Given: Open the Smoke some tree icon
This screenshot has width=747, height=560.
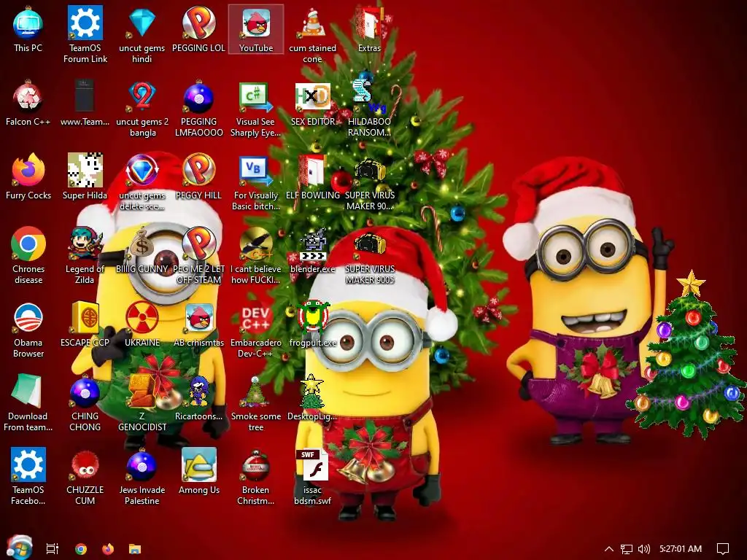Looking at the screenshot, I should point(256,403).
